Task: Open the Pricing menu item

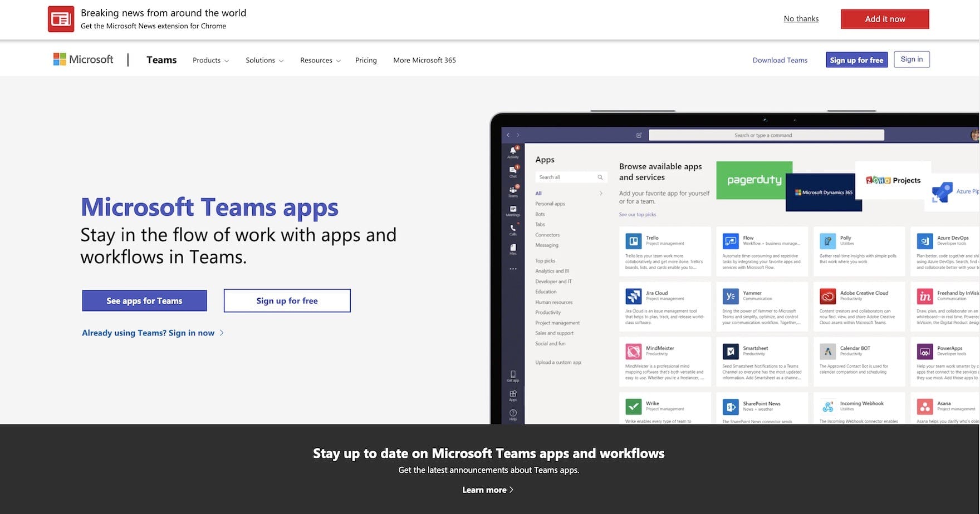Action: [x=366, y=60]
